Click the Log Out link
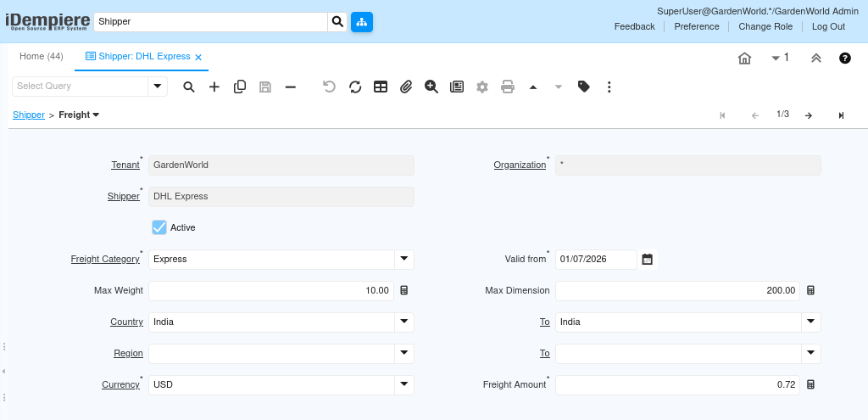 (x=828, y=26)
